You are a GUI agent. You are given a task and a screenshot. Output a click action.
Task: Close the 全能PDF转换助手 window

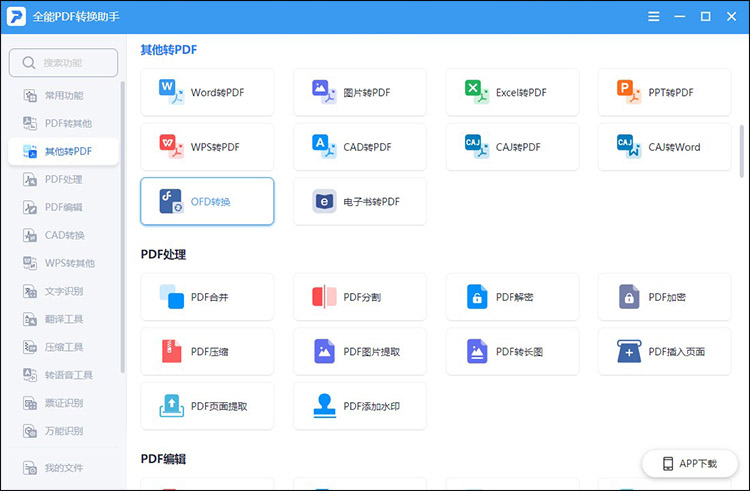click(731, 17)
